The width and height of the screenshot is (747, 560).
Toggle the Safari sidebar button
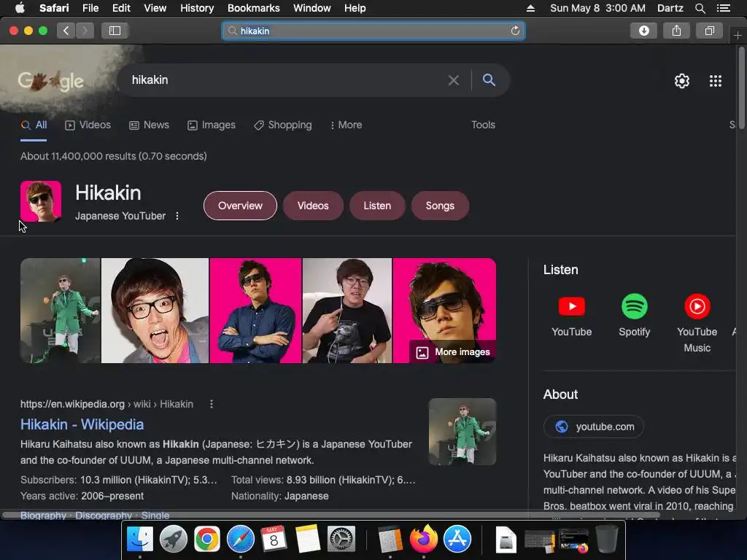click(115, 31)
